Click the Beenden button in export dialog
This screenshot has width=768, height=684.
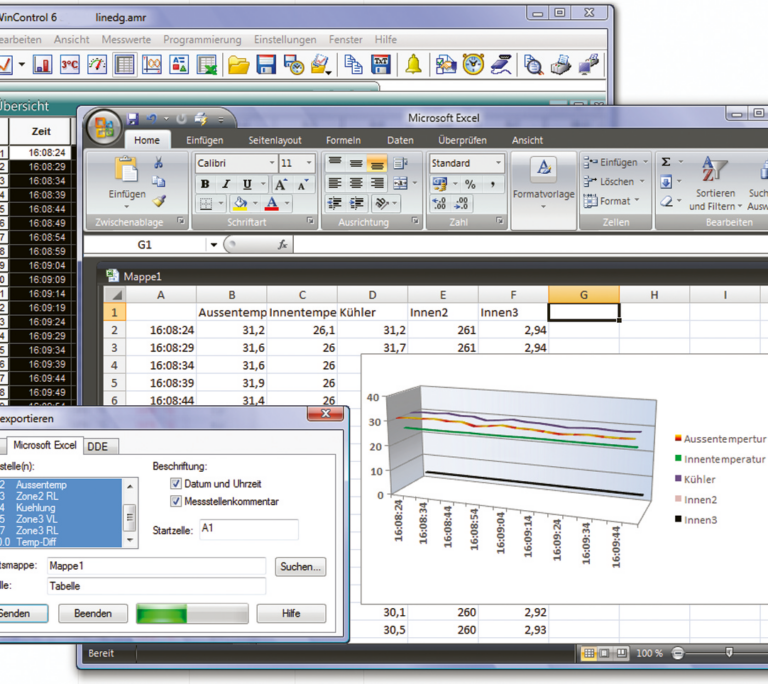[x=93, y=613]
